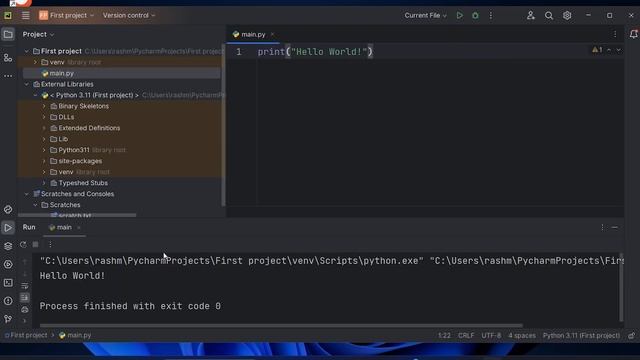
Task: Expand the Lib folder
Action: pyautogui.click(x=44, y=139)
